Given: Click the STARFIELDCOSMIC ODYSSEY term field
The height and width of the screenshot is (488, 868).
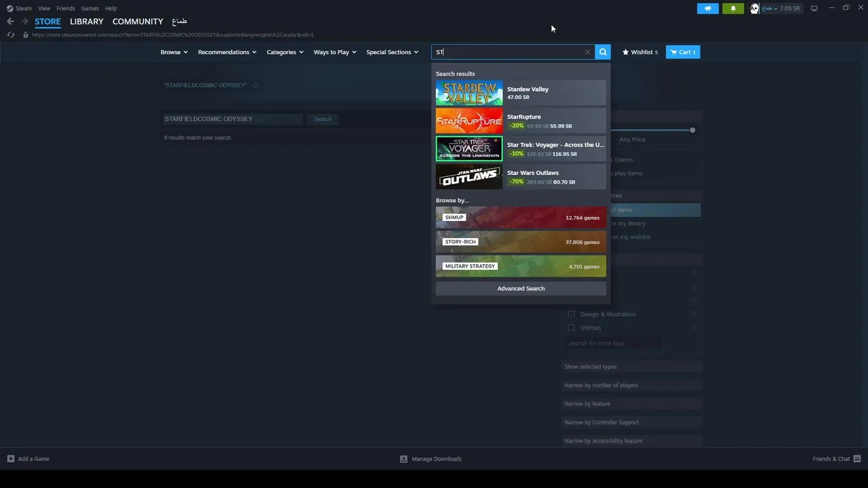Looking at the screenshot, I should click(232, 119).
